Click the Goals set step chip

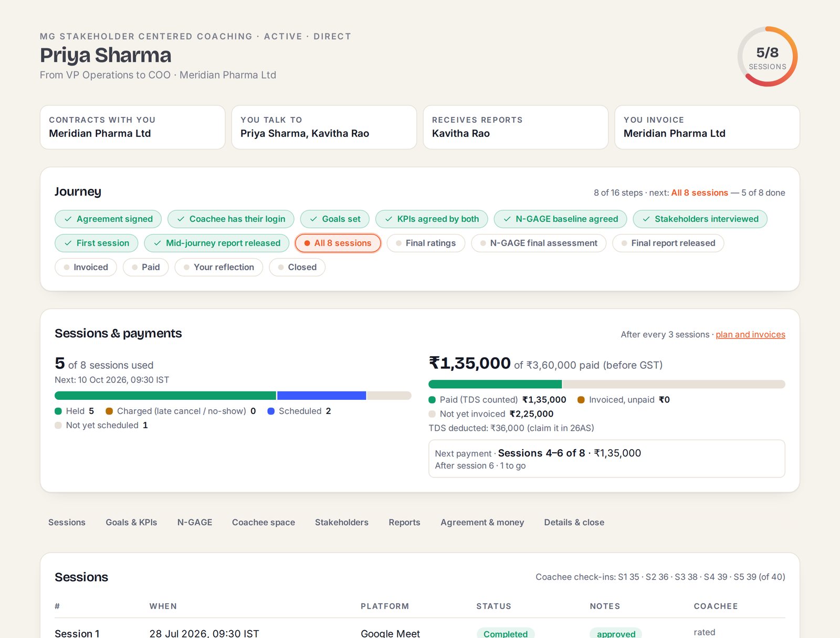click(x=335, y=219)
